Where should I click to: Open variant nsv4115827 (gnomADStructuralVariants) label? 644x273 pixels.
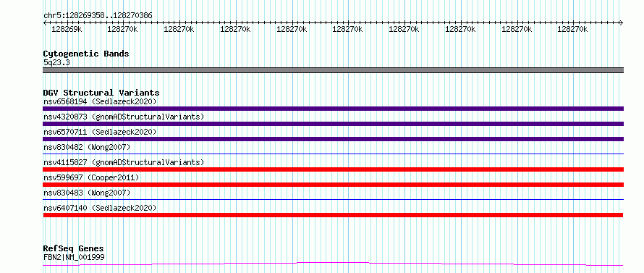coord(124,162)
